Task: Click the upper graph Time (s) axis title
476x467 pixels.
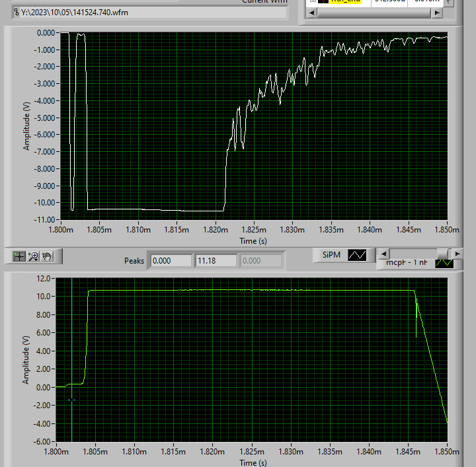Action: (x=253, y=241)
